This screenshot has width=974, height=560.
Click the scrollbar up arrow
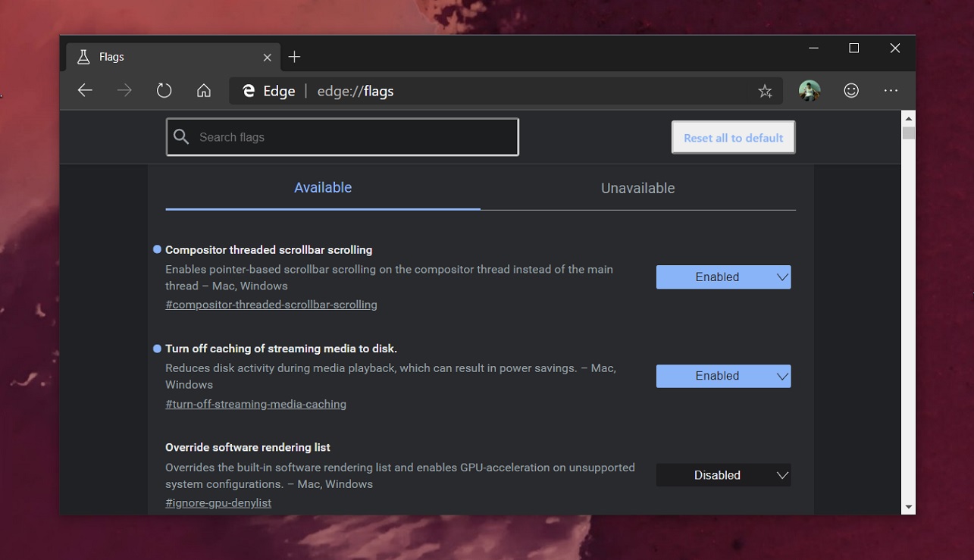pyautogui.click(x=908, y=118)
